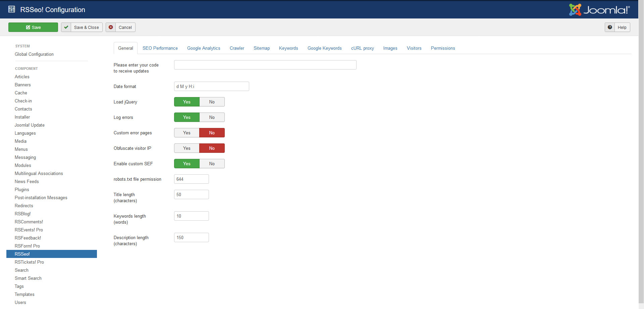Image resolution: width=644 pixels, height=309 pixels.
Task: Set Log errors to No
Action: pos(212,117)
